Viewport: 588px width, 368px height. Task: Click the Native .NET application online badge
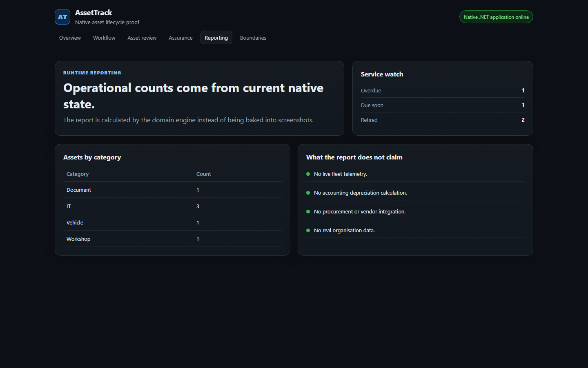pyautogui.click(x=496, y=17)
